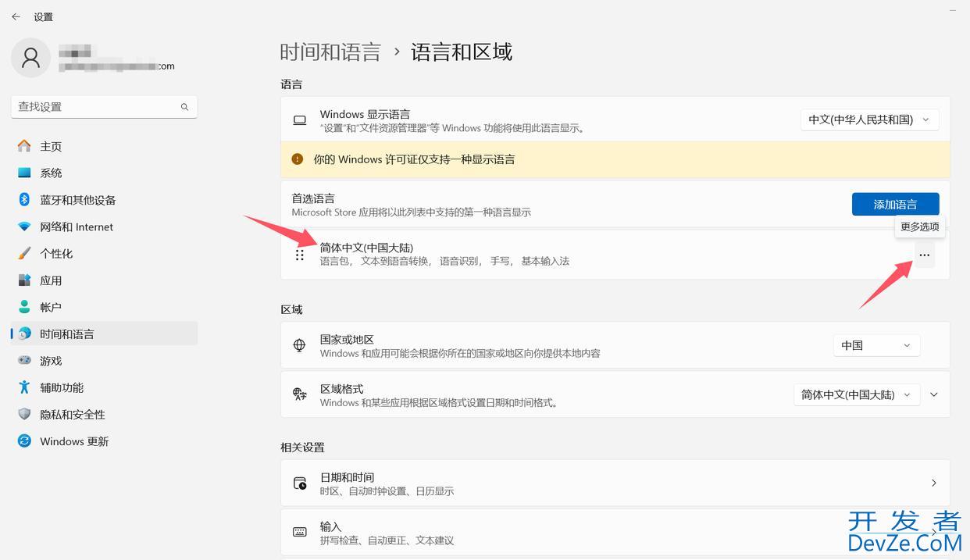Grab the drag handle next to 简体中文(中国大陆)
This screenshot has width=970, height=560.
(299, 255)
